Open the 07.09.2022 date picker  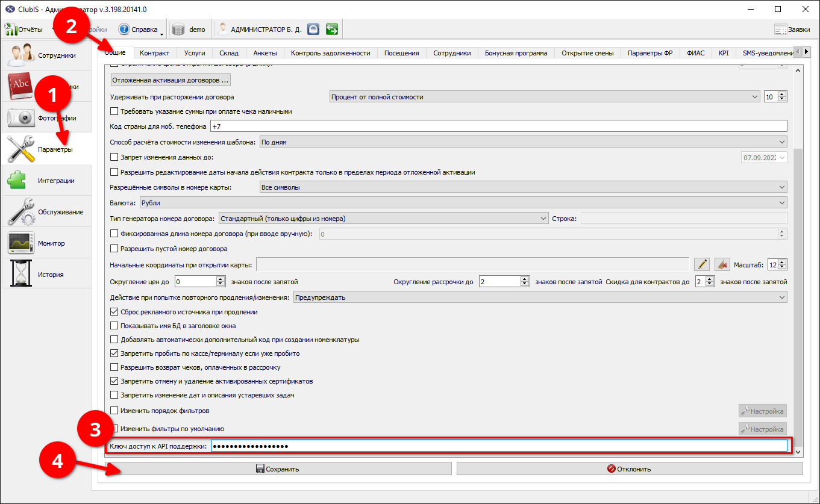pyautogui.click(x=763, y=157)
